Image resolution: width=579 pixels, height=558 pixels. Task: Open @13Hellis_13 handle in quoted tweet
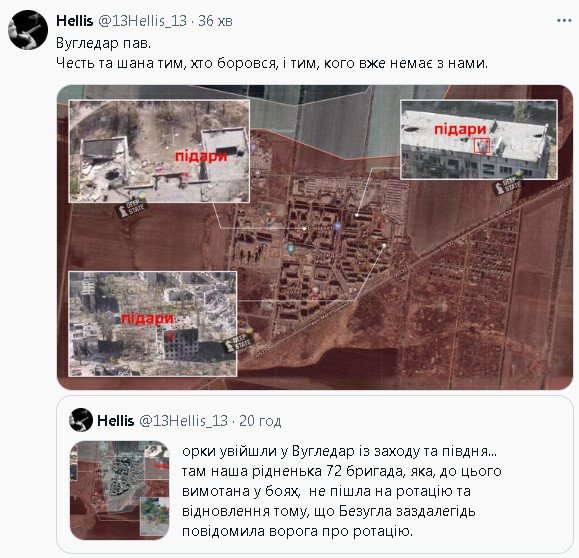[183, 421]
